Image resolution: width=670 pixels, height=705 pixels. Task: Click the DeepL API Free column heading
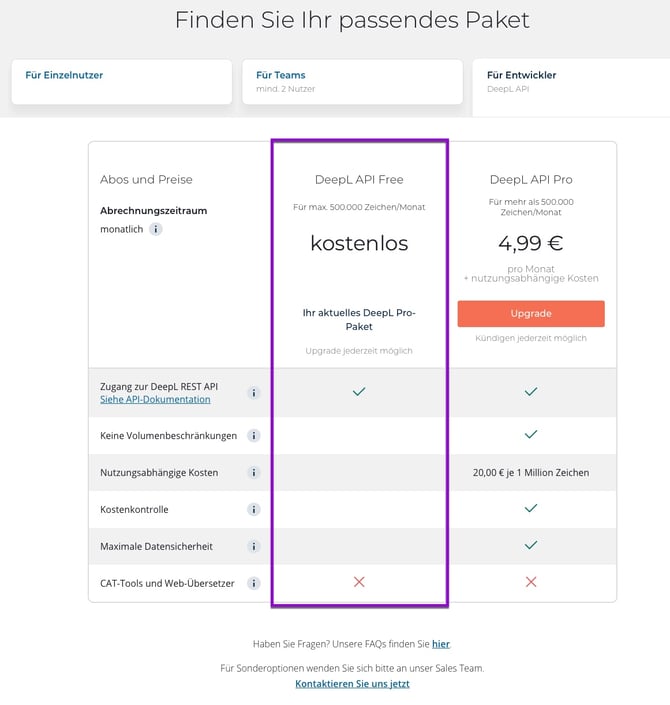tap(359, 180)
